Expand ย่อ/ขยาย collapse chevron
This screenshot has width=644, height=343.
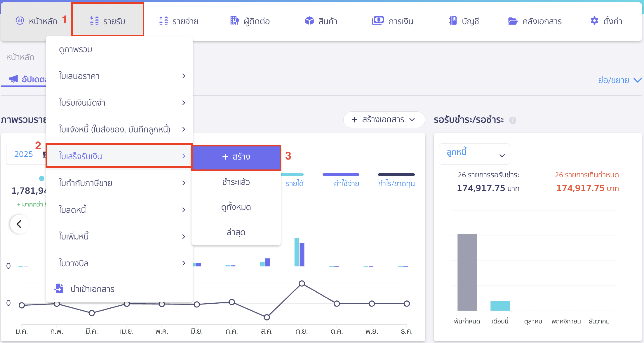pyautogui.click(x=638, y=80)
